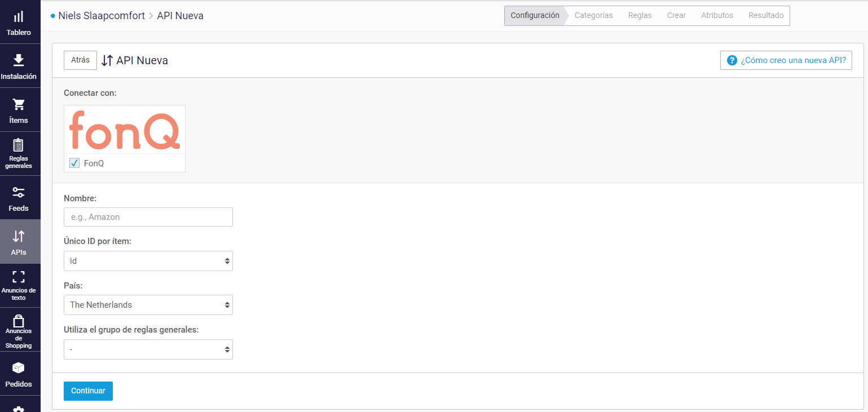The image size is (868, 412).
Task: Go to the Categorías step tab
Action: [x=593, y=16]
